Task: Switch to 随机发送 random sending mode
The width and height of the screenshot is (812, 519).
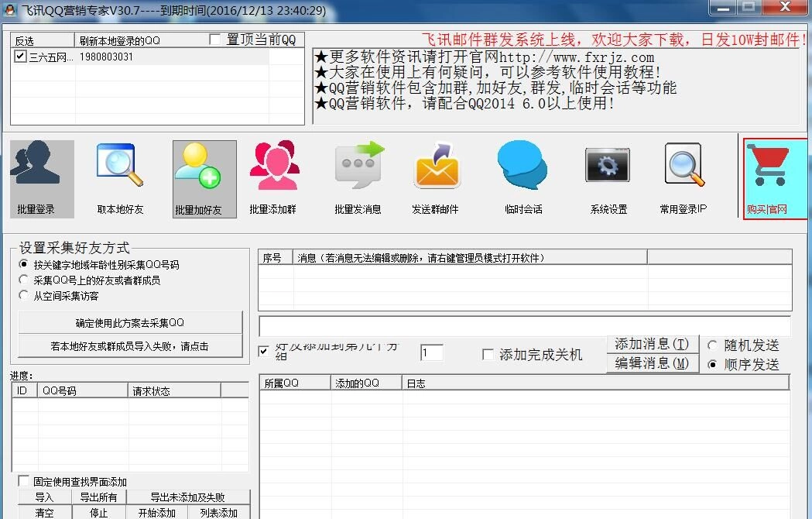Action: (x=711, y=346)
